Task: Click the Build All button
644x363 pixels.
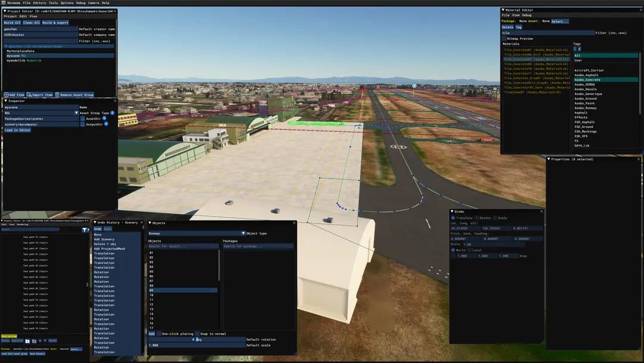Action: 12,23
